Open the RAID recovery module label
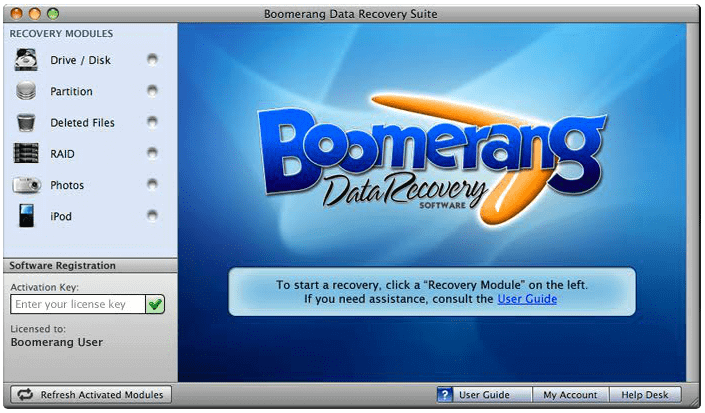This screenshot has height=413, width=705. (62, 154)
